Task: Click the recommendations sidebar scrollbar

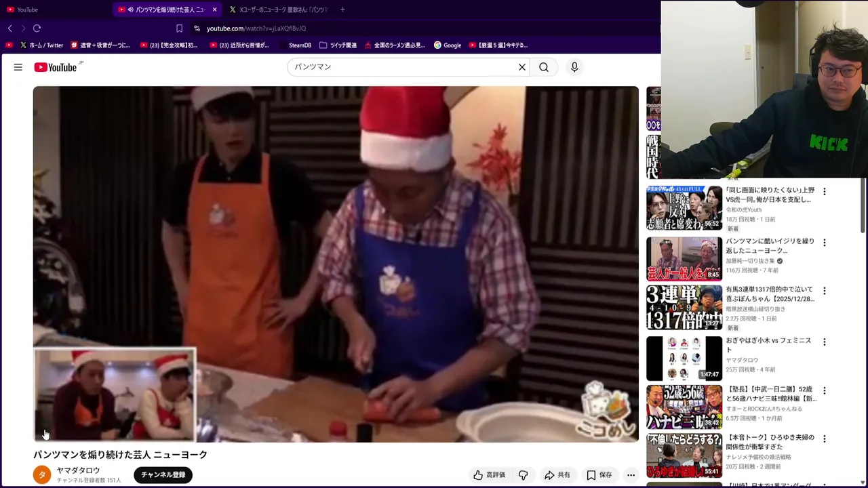Action: click(x=863, y=207)
